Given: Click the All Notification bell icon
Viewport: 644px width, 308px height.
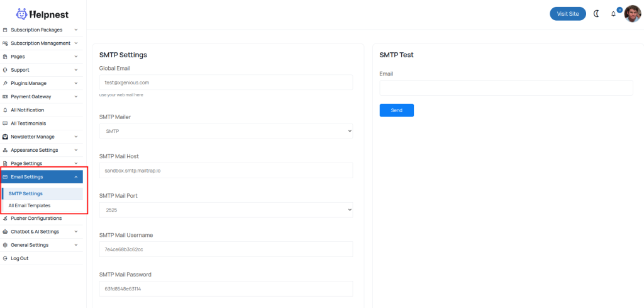Looking at the screenshot, I should 5,110.
